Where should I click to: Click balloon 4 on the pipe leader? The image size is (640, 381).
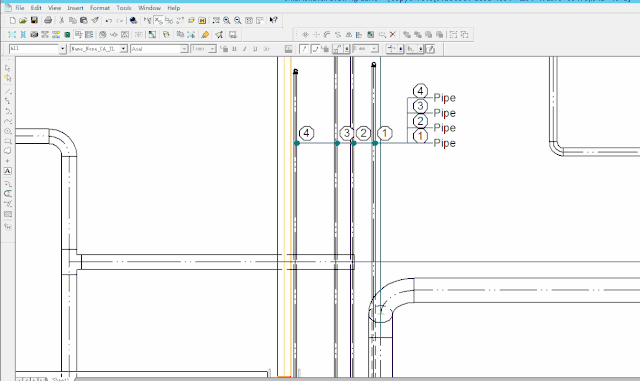(x=307, y=133)
